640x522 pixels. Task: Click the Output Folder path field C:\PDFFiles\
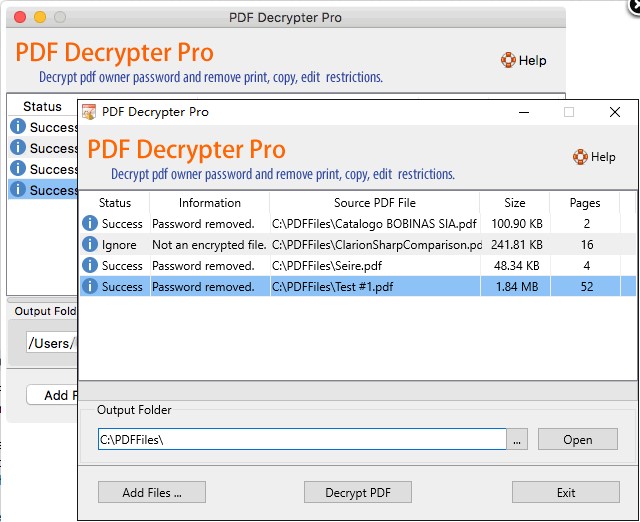pyautogui.click(x=302, y=439)
